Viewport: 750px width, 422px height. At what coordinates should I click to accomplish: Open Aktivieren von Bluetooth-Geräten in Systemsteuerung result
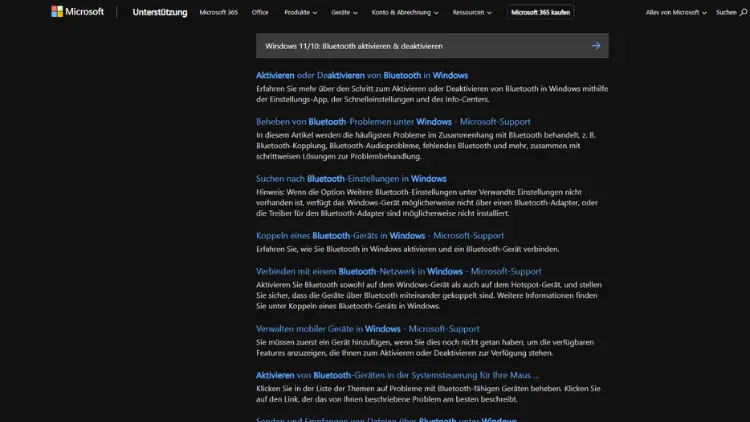click(x=397, y=375)
